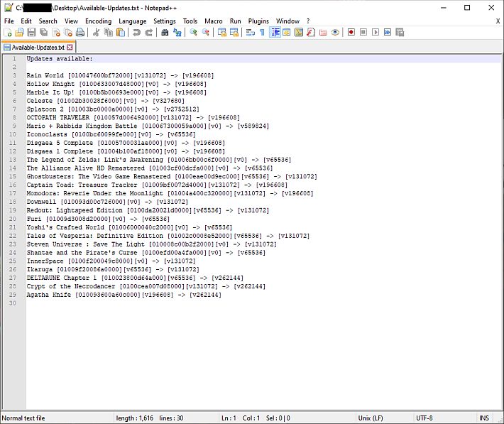Toggle INS insert mode in status bar

tap(484, 418)
